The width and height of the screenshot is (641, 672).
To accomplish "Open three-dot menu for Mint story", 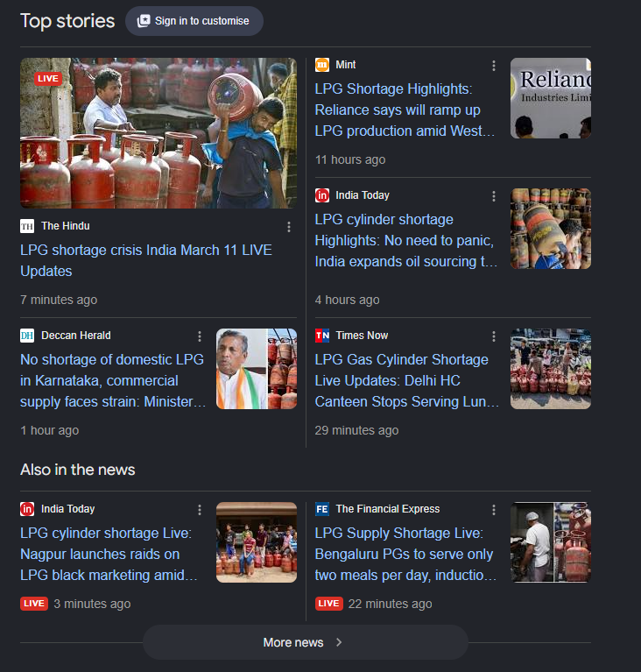I will 494,66.
